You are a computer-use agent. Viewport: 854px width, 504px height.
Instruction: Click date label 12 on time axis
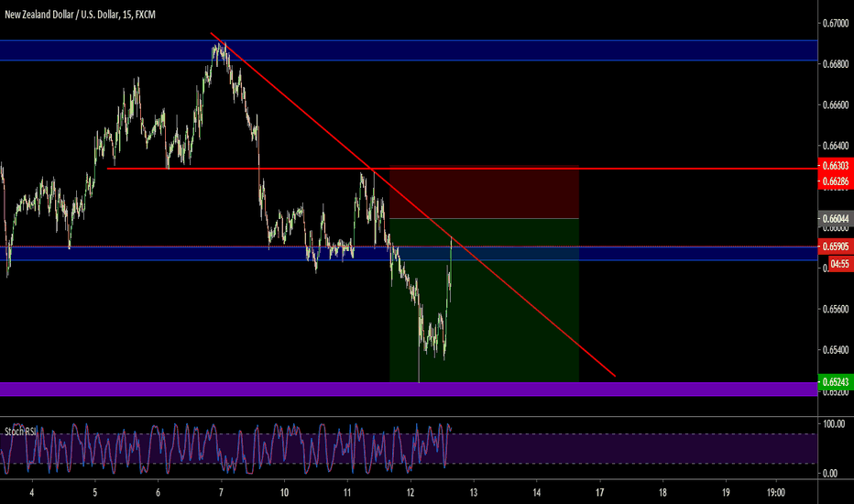click(x=411, y=493)
